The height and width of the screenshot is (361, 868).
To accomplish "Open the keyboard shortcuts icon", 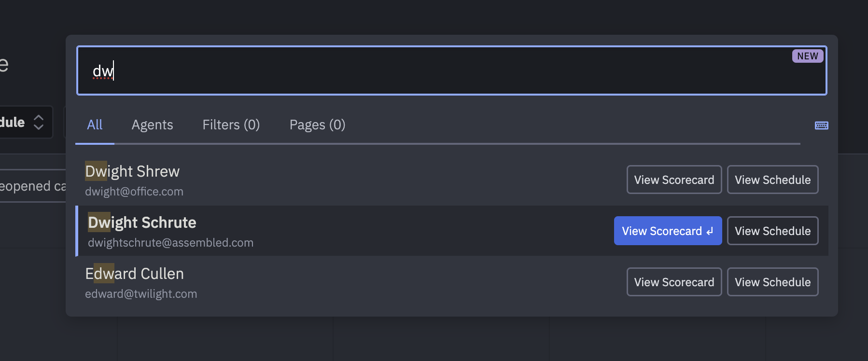I will tap(821, 125).
